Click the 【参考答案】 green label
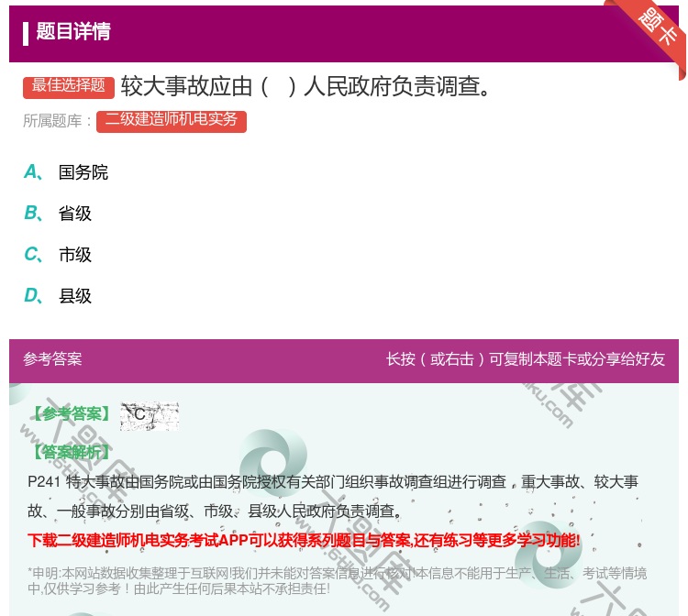Viewport: 688px width, 616px height. [71, 414]
